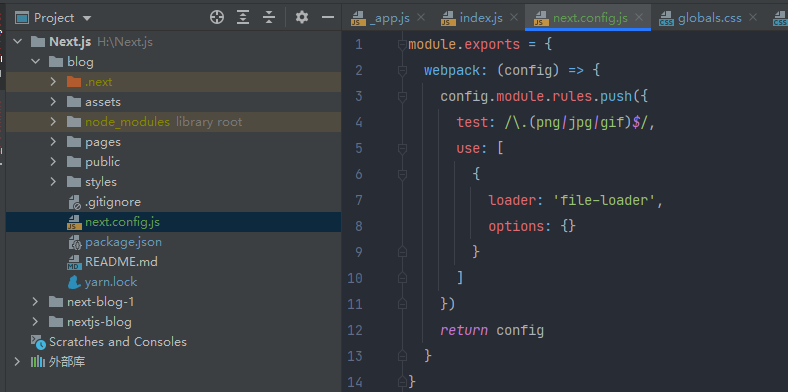
Task: Open Project panel settings gear
Action: tap(302, 18)
